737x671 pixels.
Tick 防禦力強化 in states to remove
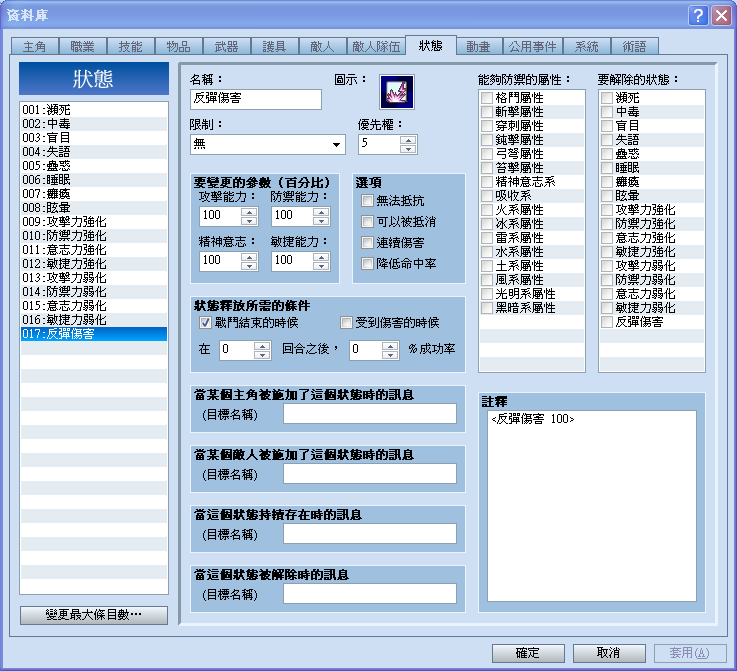(x=607, y=224)
